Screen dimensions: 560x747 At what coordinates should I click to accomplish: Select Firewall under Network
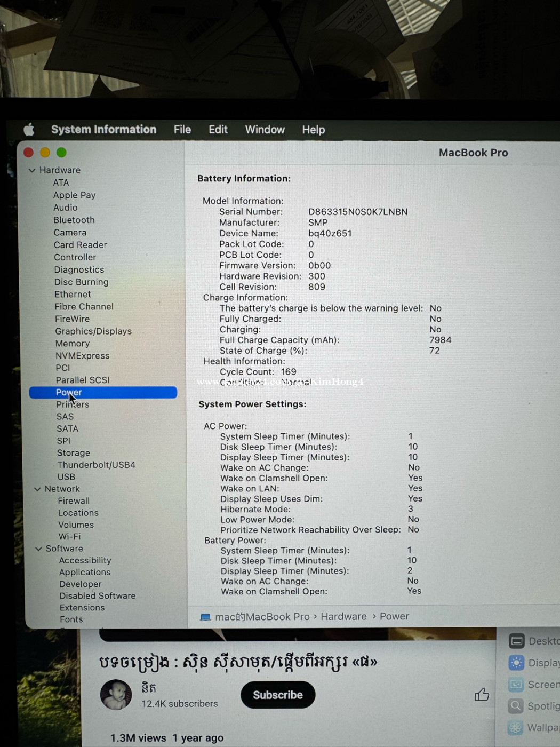click(74, 501)
